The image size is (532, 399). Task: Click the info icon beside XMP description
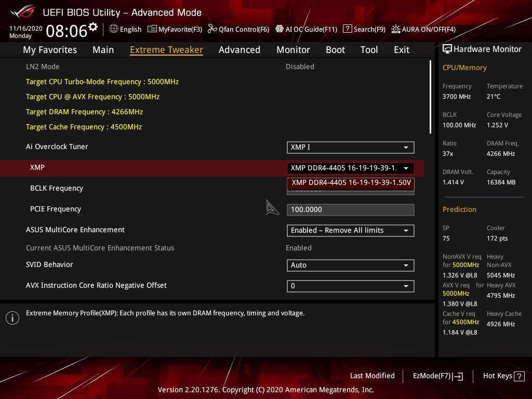(x=12, y=318)
